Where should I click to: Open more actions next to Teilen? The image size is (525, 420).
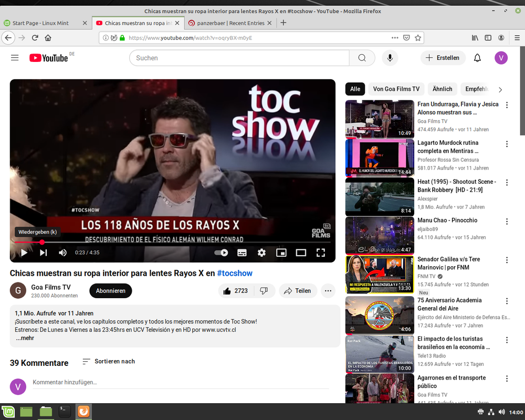click(x=328, y=291)
